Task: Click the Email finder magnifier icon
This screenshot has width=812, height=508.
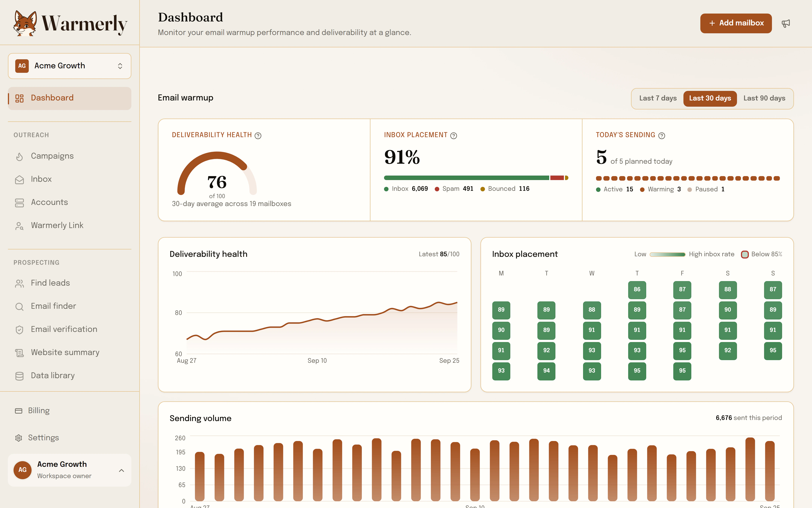Action: click(20, 307)
